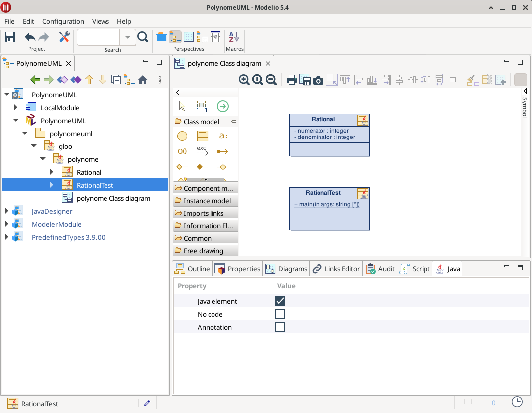The width and height of the screenshot is (532, 413).
Task: Expand the Component model palette group
Action: click(x=206, y=188)
